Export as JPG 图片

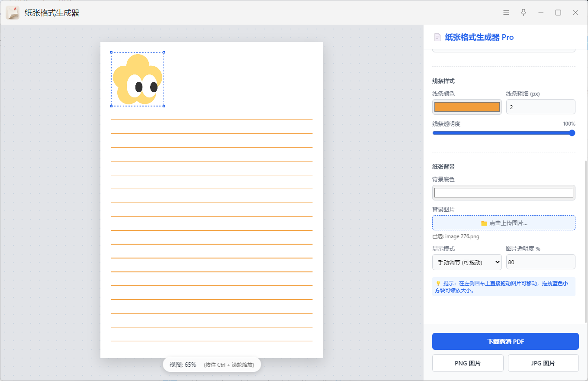543,363
